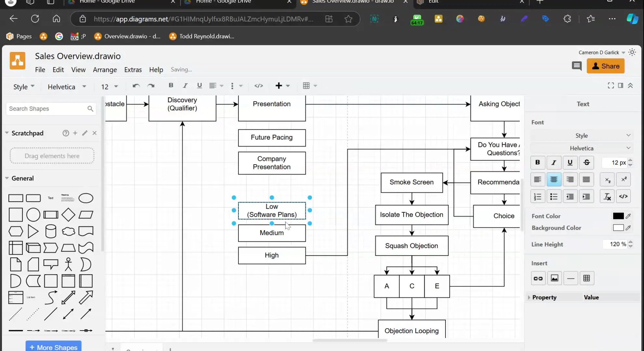The height and width of the screenshot is (351, 644).
Task: Open the Helvetica font dropdown in sidebar
Action: 582,148
